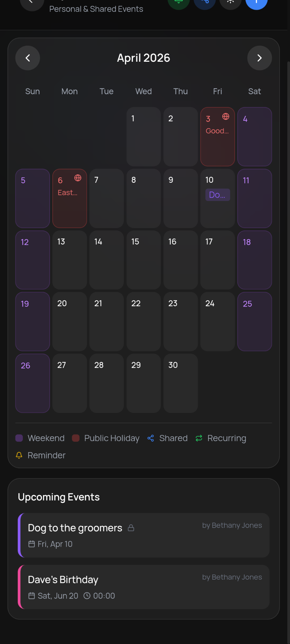Advance to May with the right chevron
This screenshot has height=644, width=290.
coord(259,58)
